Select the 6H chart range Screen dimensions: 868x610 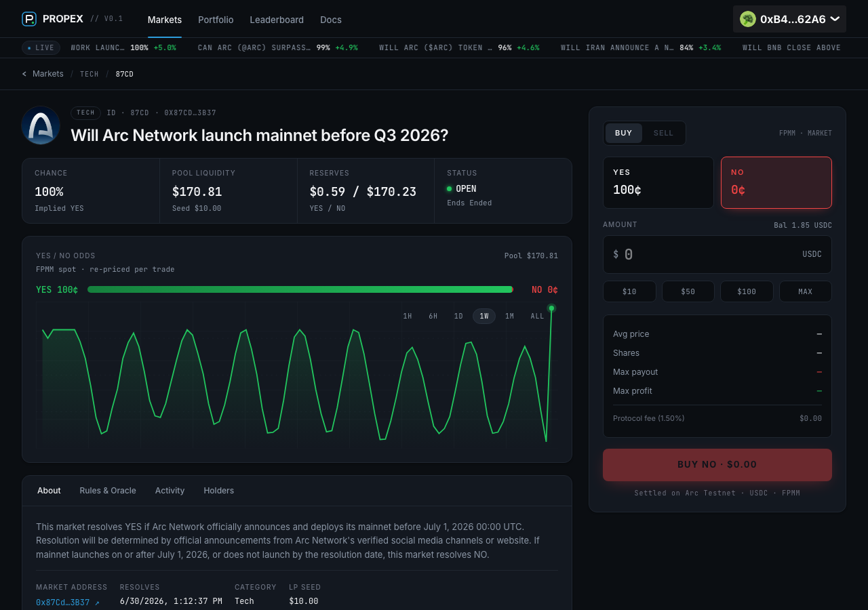tap(433, 317)
